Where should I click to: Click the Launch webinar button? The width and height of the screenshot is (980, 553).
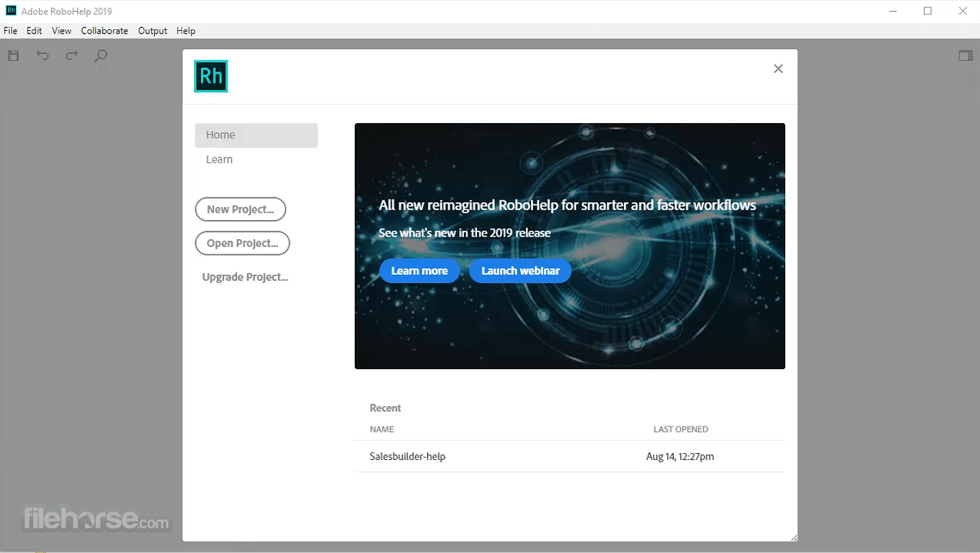(x=521, y=271)
